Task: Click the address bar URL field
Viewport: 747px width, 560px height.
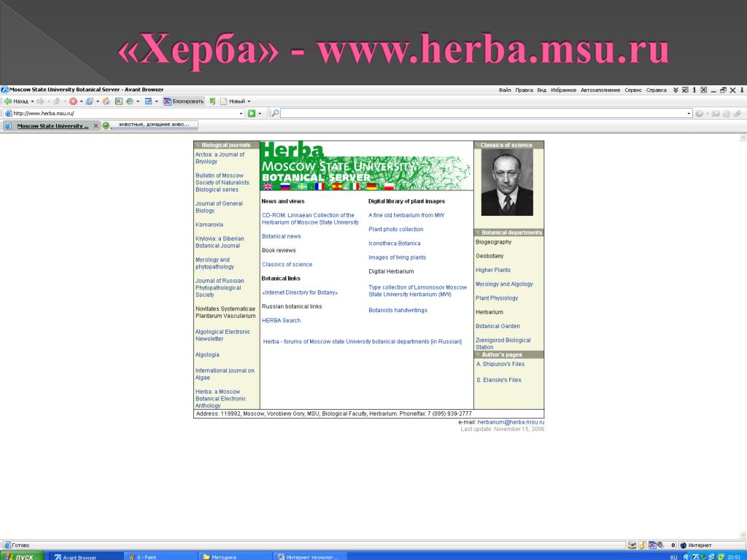Action: 125,113
